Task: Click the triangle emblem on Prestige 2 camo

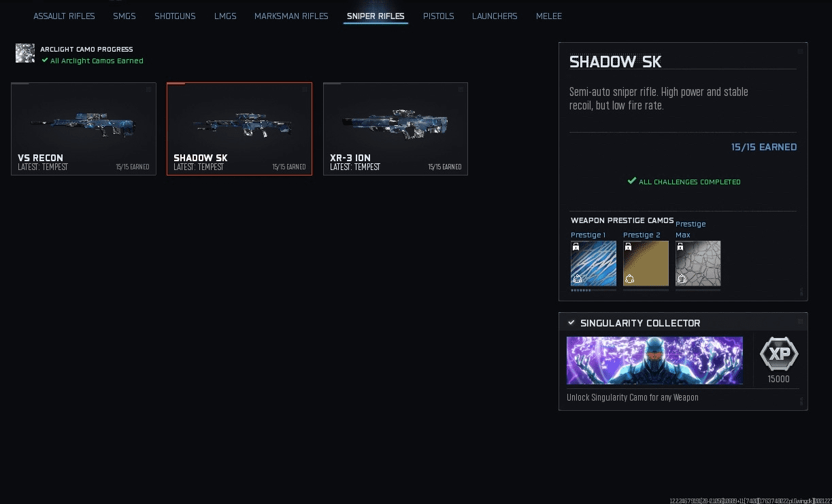Action: tap(629, 278)
